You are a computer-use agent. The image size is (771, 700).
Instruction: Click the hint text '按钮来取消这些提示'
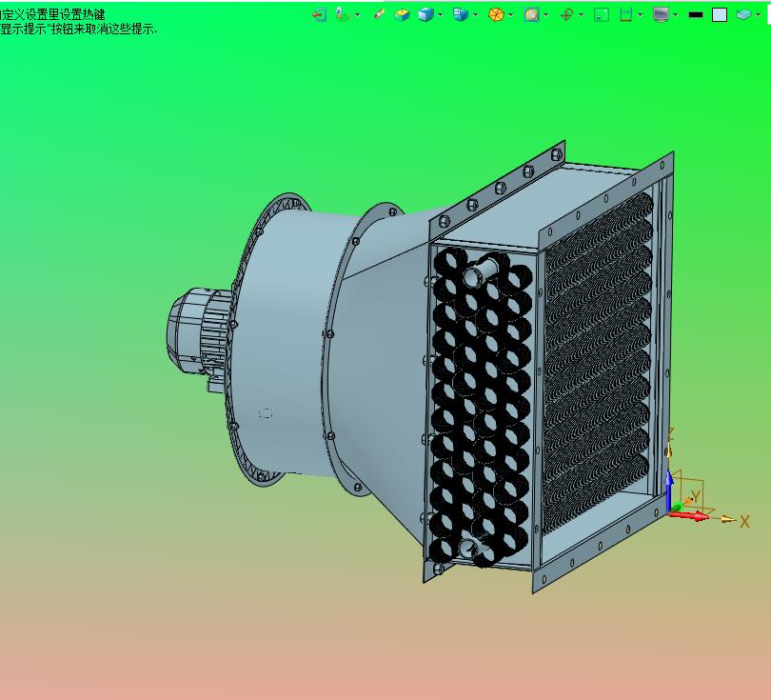103,29
